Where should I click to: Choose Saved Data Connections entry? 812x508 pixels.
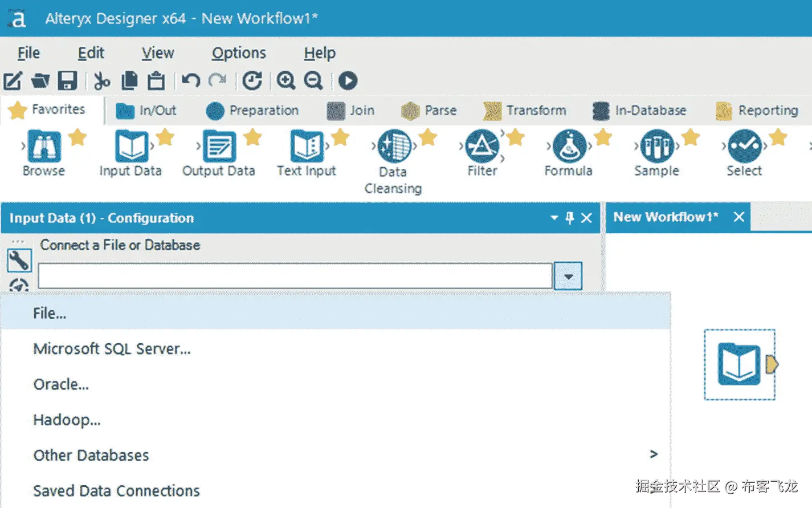(336, 490)
